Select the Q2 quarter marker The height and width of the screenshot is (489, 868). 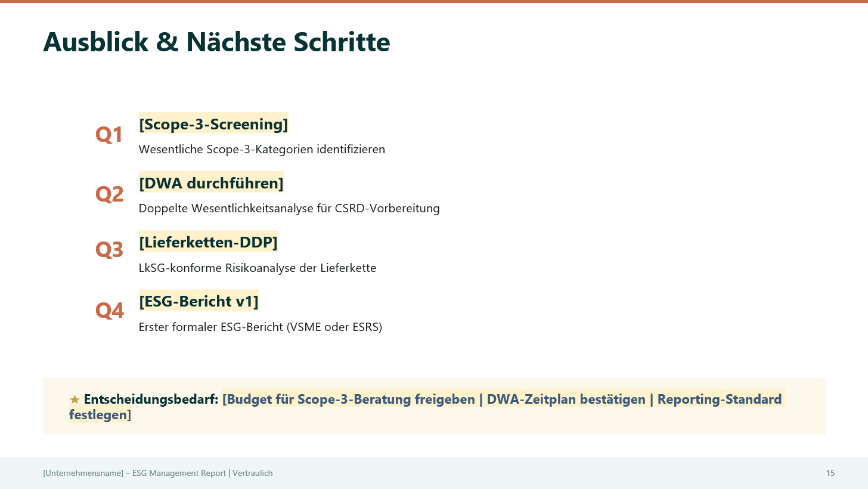coord(109,194)
